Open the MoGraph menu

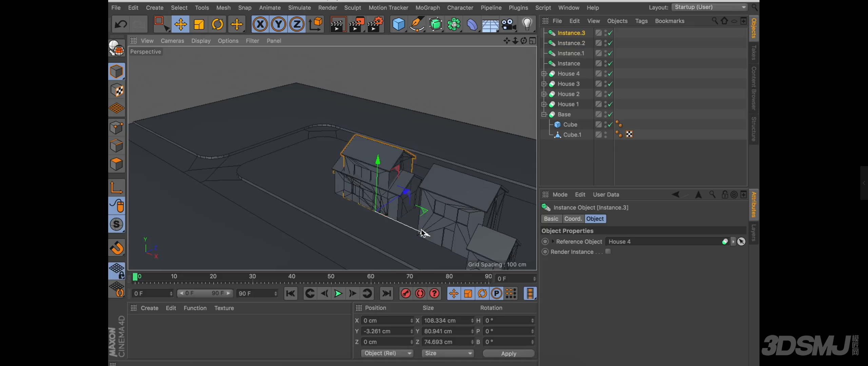click(428, 7)
